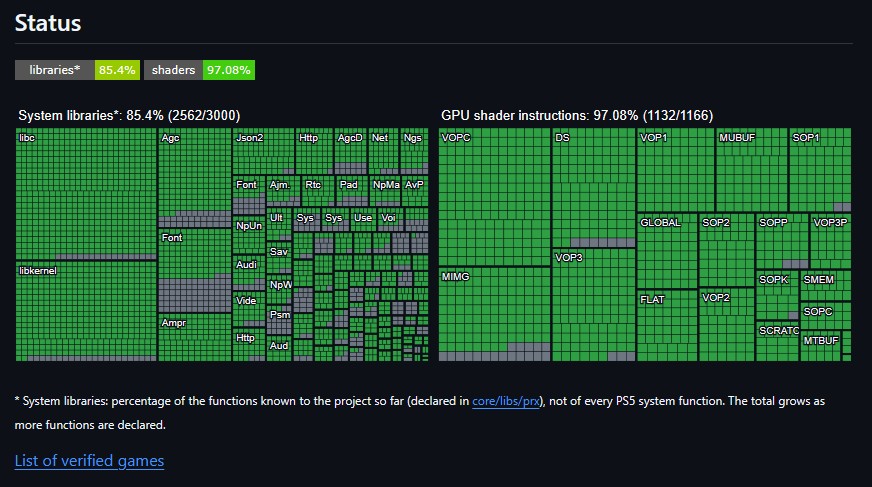The image size is (872, 487).
Task: Select the Ampr library block
Action: (195, 337)
